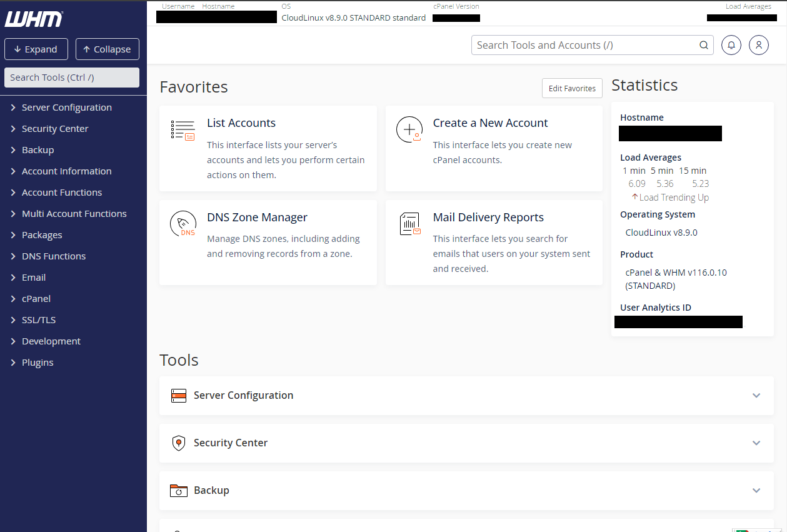The height and width of the screenshot is (532, 787).
Task: Expand Account Information arrow in sidebar
Action: click(x=13, y=171)
